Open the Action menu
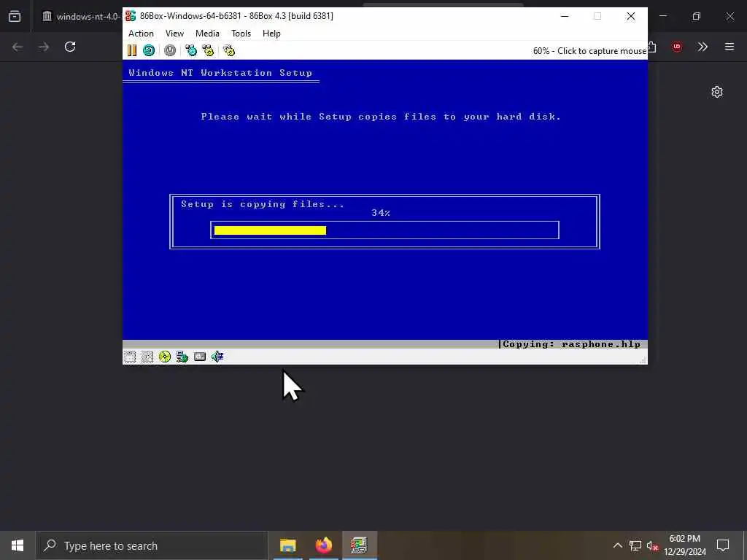Image resolution: width=747 pixels, height=560 pixels. click(x=141, y=34)
